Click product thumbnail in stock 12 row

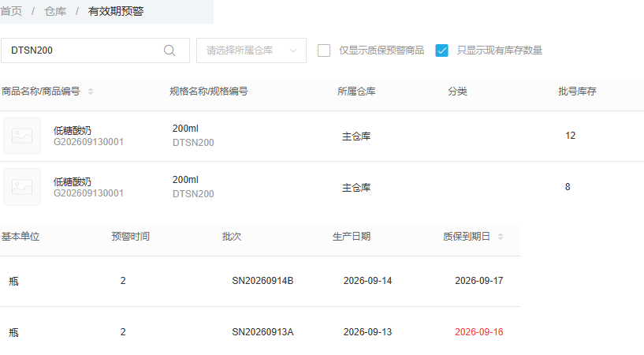22,136
